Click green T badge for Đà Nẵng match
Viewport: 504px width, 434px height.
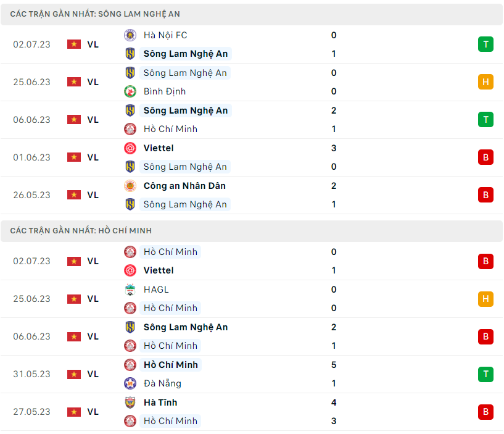[485, 374]
